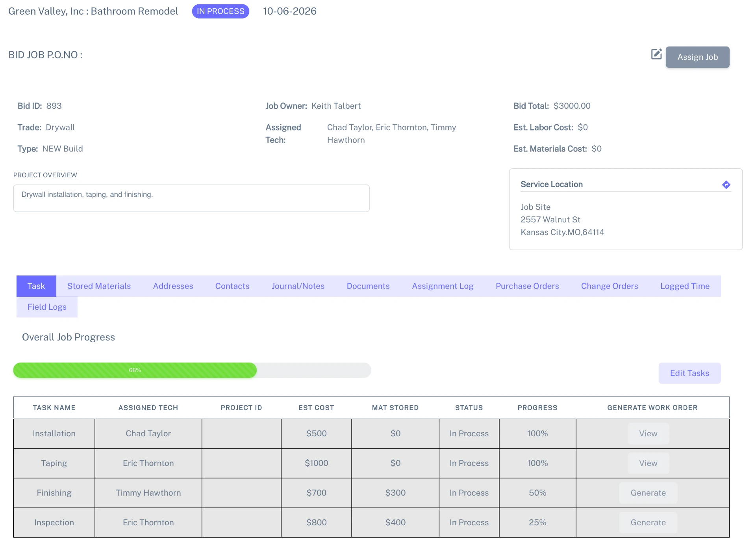Viewport: 756px width, 547px height.
Task: Show the Assignment Log tab
Action: point(443,286)
